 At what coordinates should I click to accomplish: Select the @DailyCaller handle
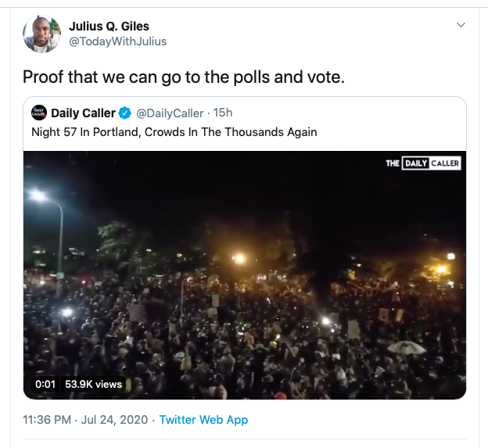pyautogui.click(x=170, y=113)
